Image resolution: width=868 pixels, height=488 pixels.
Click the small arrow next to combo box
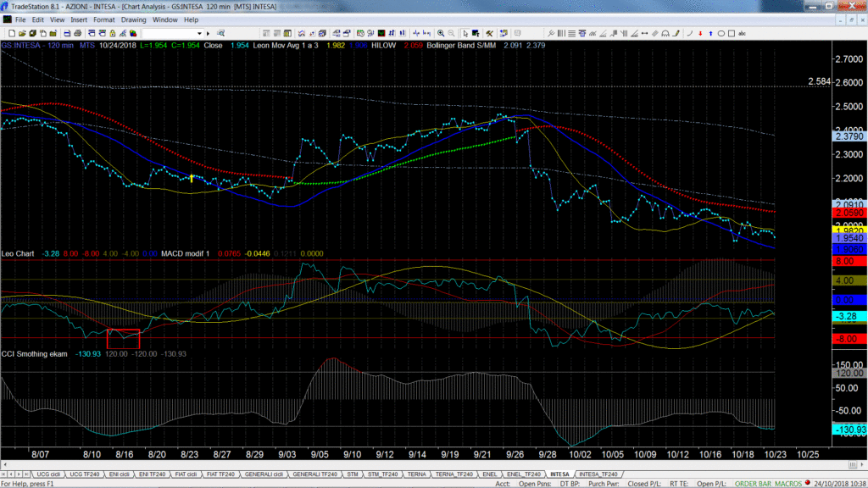(x=209, y=33)
